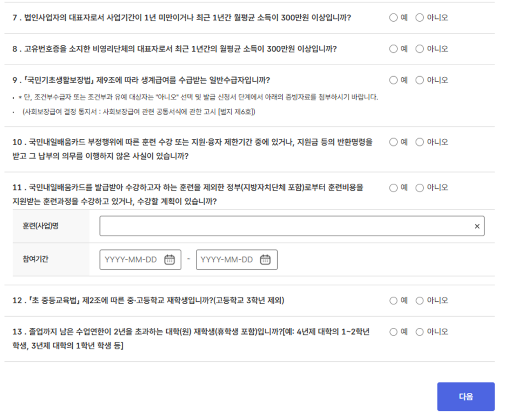Click the note about 조건부수급자 under question 9

tap(198, 97)
